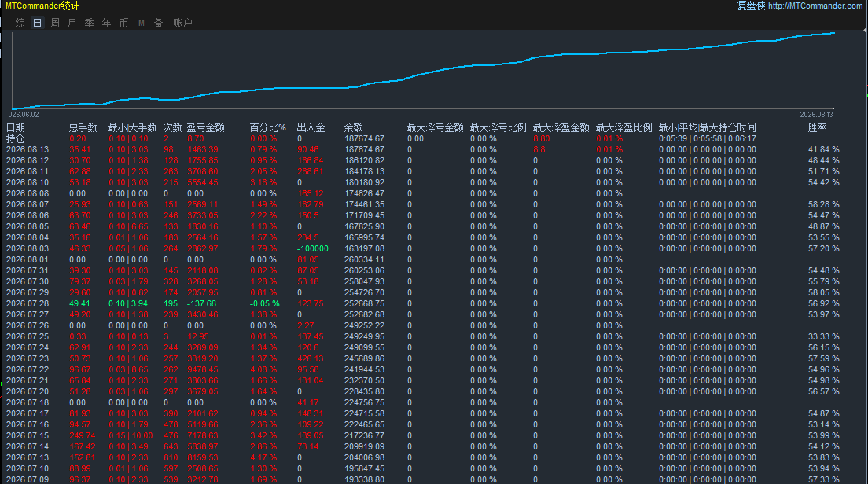868x484 pixels.
Task: Open the 月 monthly tab
Action: [72, 23]
